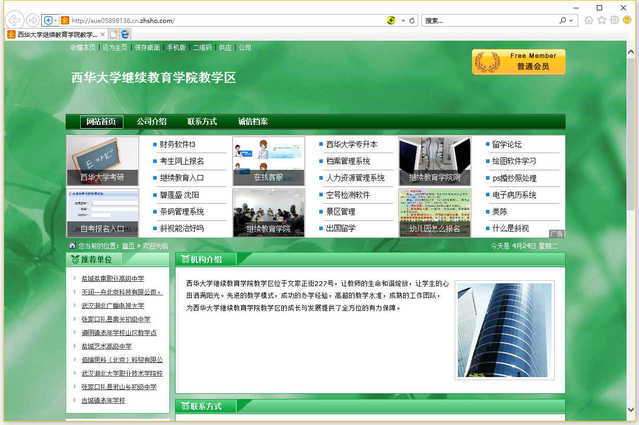Open the Favorites star icon
The width and height of the screenshot is (639, 425).
tap(600, 20)
